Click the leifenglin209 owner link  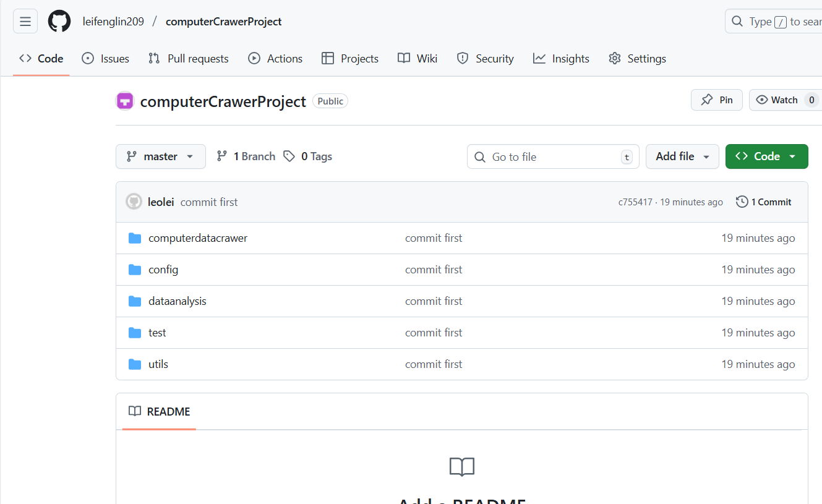(113, 22)
